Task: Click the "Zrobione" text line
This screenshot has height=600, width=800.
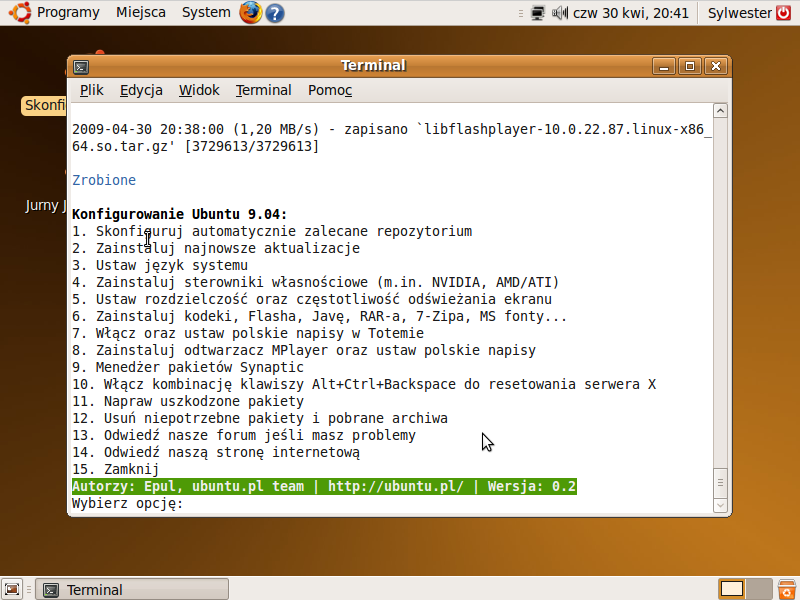Action: [x=104, y=180]
